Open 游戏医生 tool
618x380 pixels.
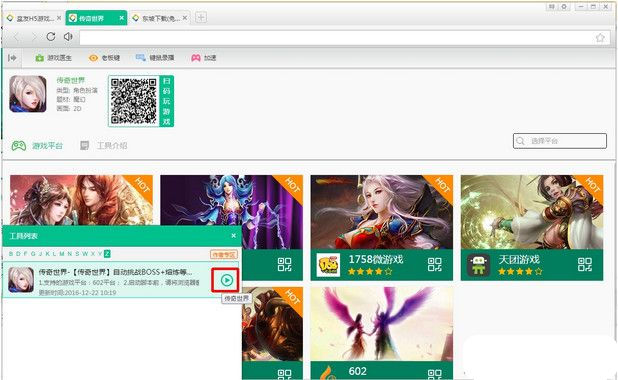point(54,58)
